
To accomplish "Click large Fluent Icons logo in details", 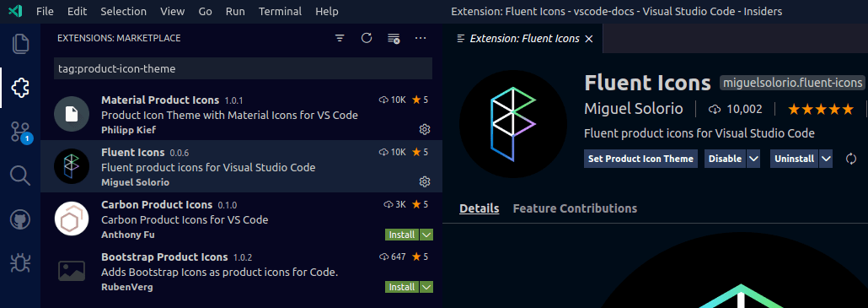I will click(513, 123).
